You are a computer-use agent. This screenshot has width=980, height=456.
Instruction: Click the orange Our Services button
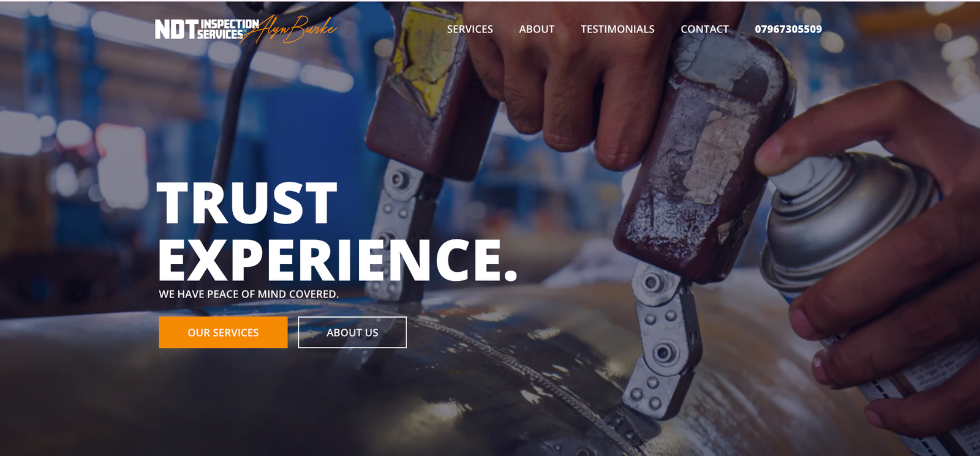(223, 332)
